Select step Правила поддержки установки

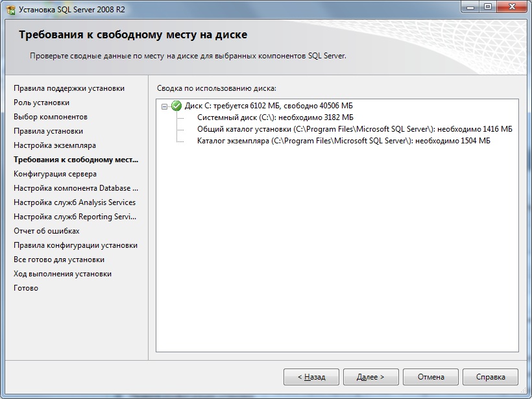tap(69, 88)
